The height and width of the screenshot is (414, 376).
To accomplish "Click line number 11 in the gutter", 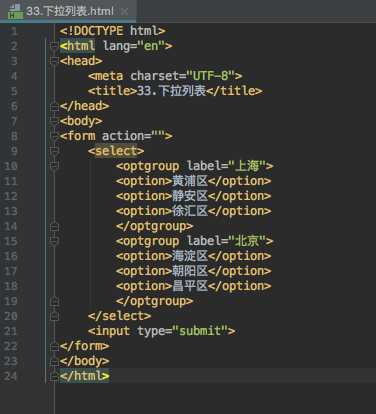I will 11,181.
